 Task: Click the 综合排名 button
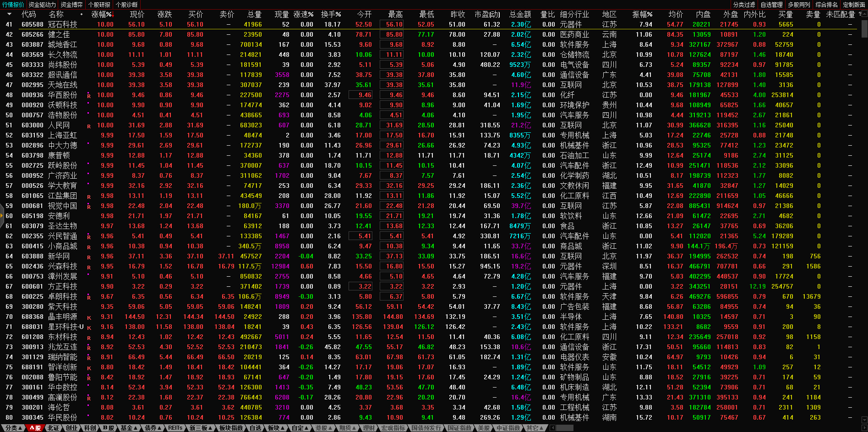coord(826,5)
